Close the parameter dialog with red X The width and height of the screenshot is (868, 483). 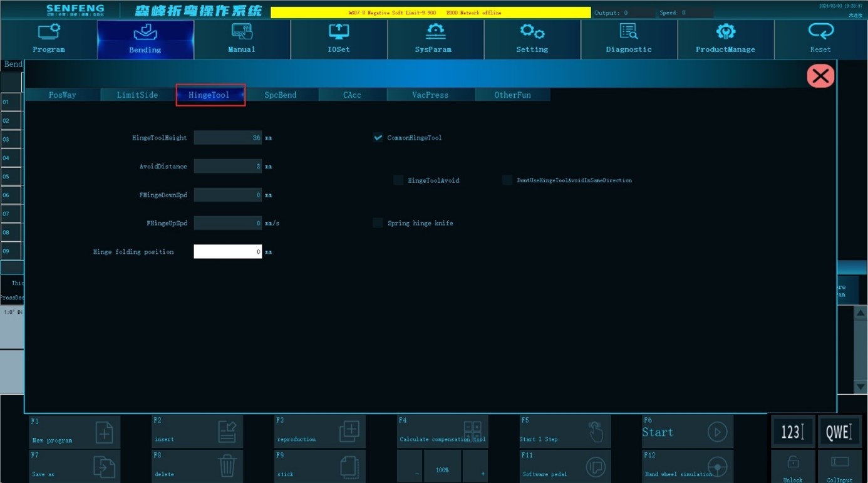pyautogui.click(x=820, y=76)
